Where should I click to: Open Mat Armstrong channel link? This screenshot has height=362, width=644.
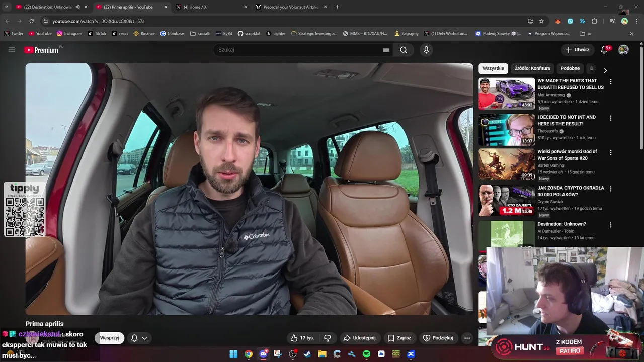pyautogui.click(x=551, y=95)
